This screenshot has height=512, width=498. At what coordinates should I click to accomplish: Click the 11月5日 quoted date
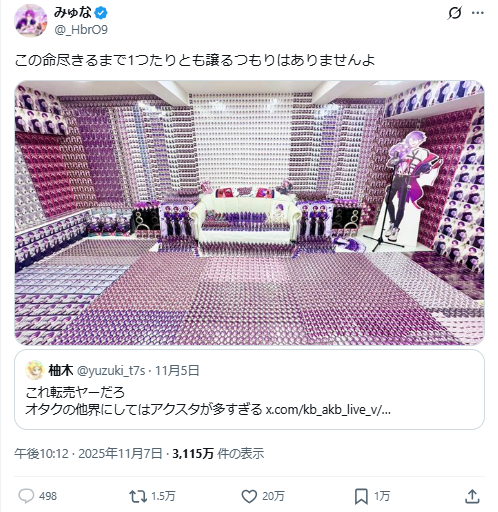point(177,370)
